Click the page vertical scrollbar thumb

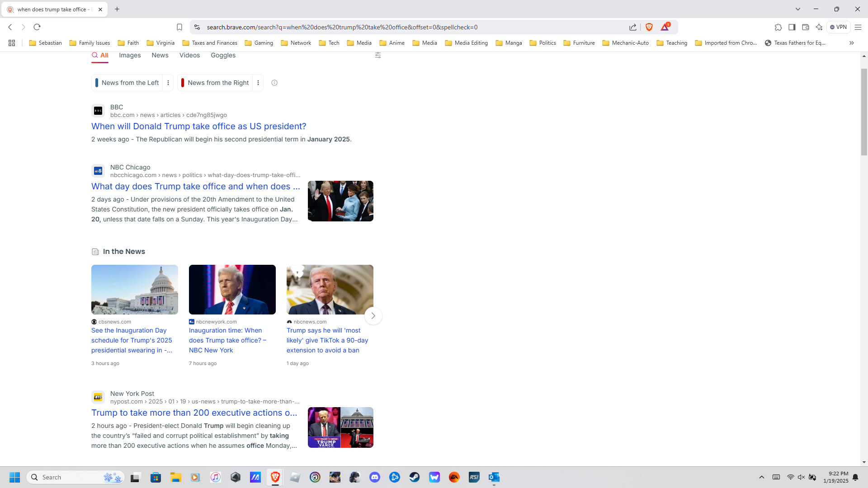864,112
